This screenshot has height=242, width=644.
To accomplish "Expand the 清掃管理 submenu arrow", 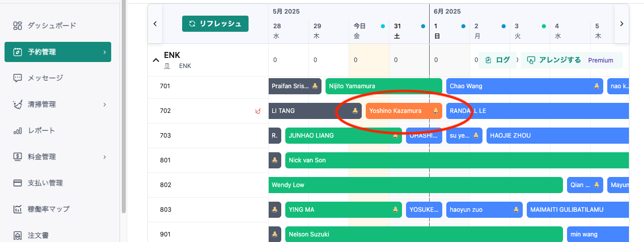I will point(105,104).
